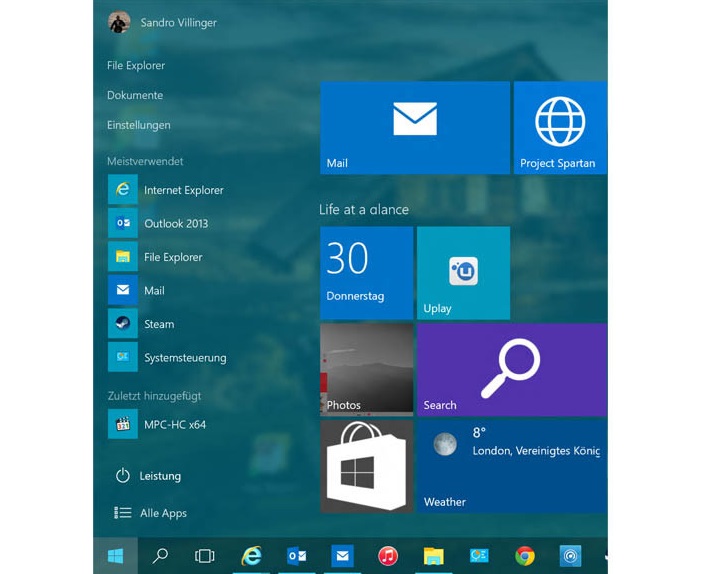Click the Windows Start button in taskbar

(115, 556)
